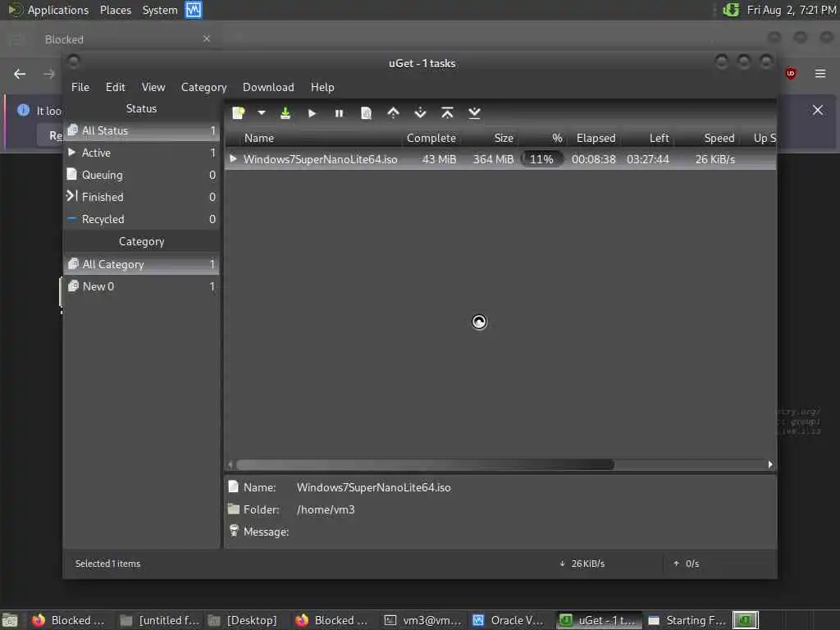Image resolution: width=840 pixels, height=630 pixels.
Task: Click the 00:08:38 elapsed time cell
Action: point(593,159)
